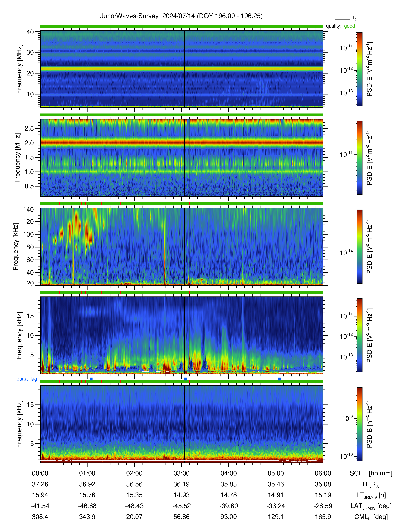Click the PSD-B color bar of bottom panel

coord(359,424)
